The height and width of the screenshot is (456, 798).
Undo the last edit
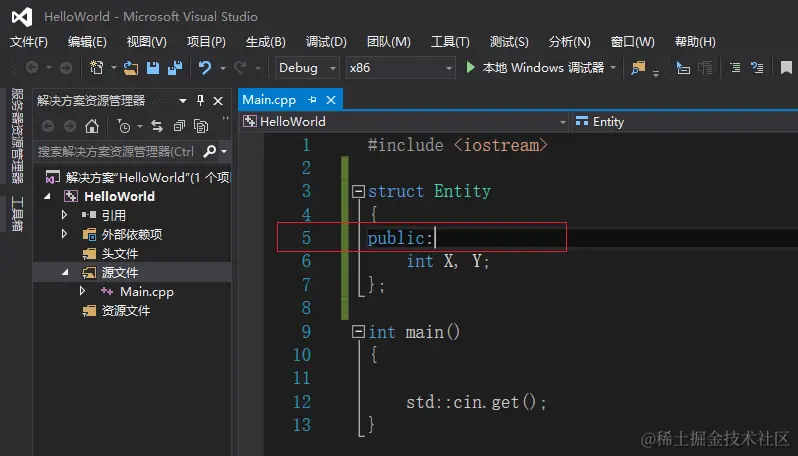[205, 67]
